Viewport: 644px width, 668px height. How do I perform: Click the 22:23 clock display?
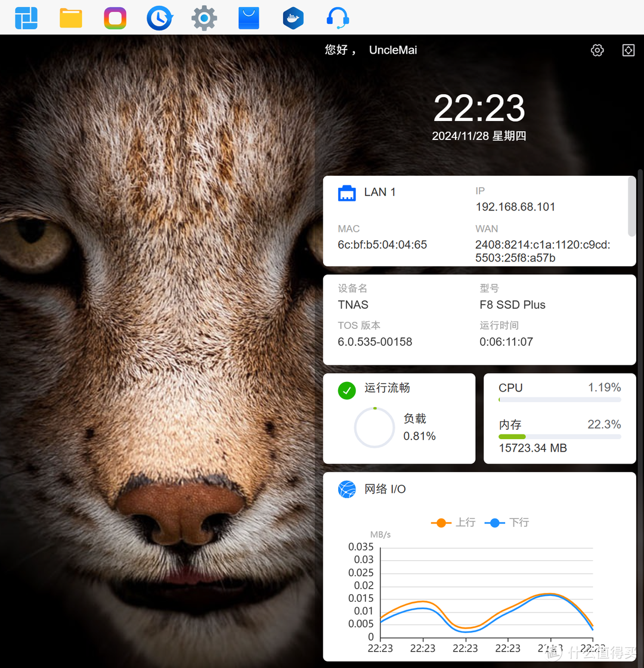479,108
